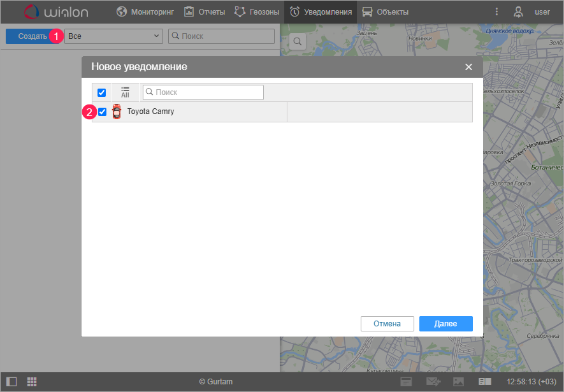Uncheck the Toyota Camry checkbox
Screen dimensions: 564x392
102,112
